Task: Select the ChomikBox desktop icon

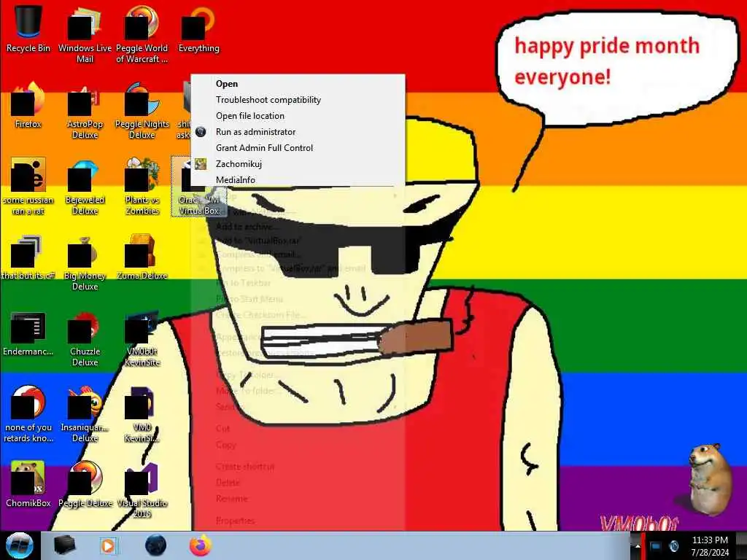Action: click(x=28, y=484)
